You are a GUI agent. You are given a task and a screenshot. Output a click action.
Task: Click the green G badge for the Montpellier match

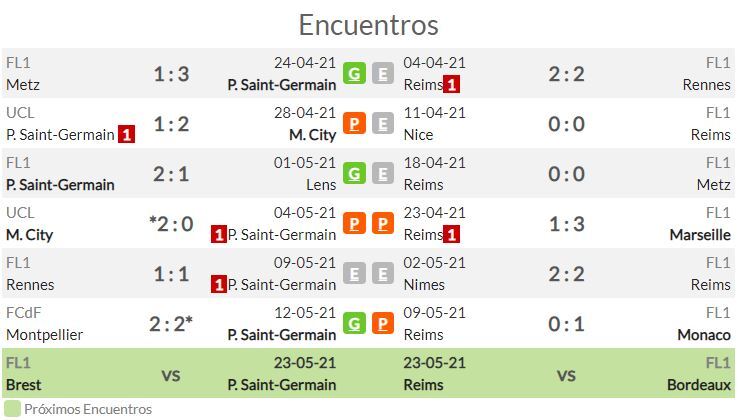(x=354, y=324)
